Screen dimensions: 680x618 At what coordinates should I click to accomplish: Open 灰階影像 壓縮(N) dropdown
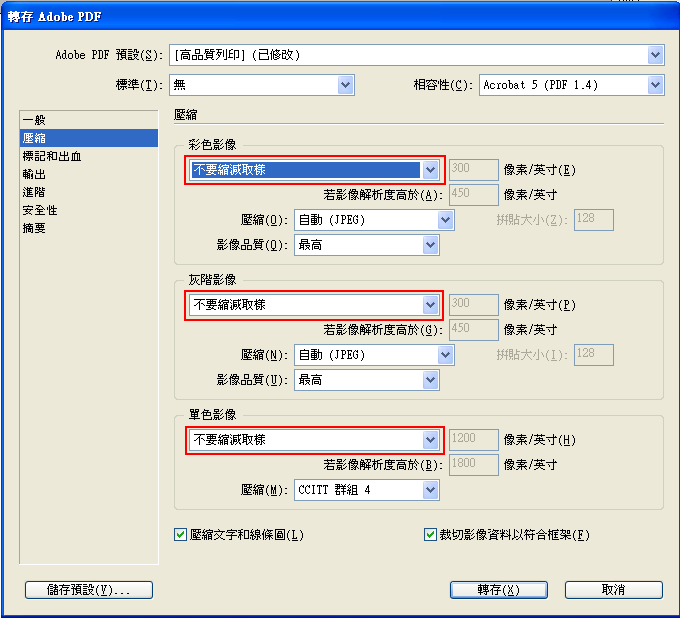[374, 355]
